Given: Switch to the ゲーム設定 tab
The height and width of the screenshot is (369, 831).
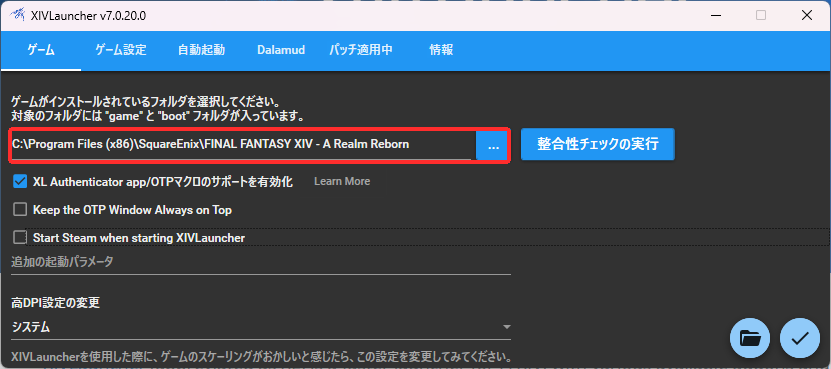Looking at the screenshot, I should [x=121, y=50].
